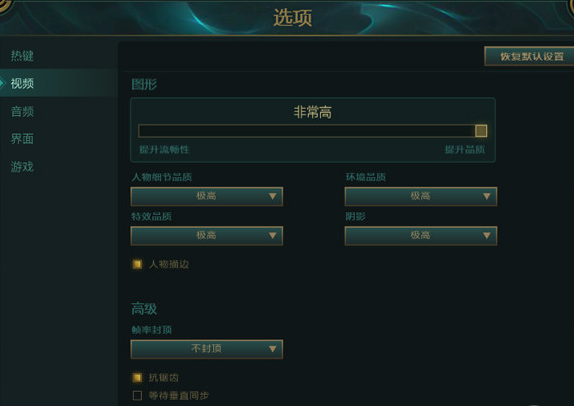The height and width of the screenshot is (406, 574).
Task: Click the 提升流畅性 label under slider
Action: 164,149
